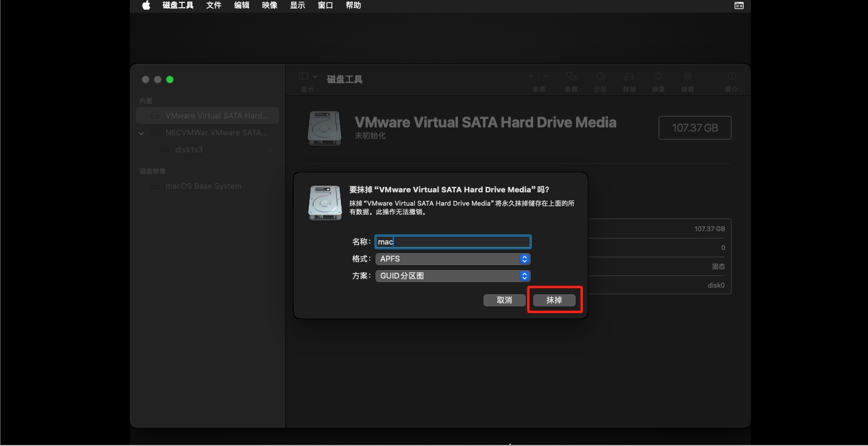Open the sidebar 显示 view dropdown
Screen dimensions: 868x446
(x=308, y=76)
